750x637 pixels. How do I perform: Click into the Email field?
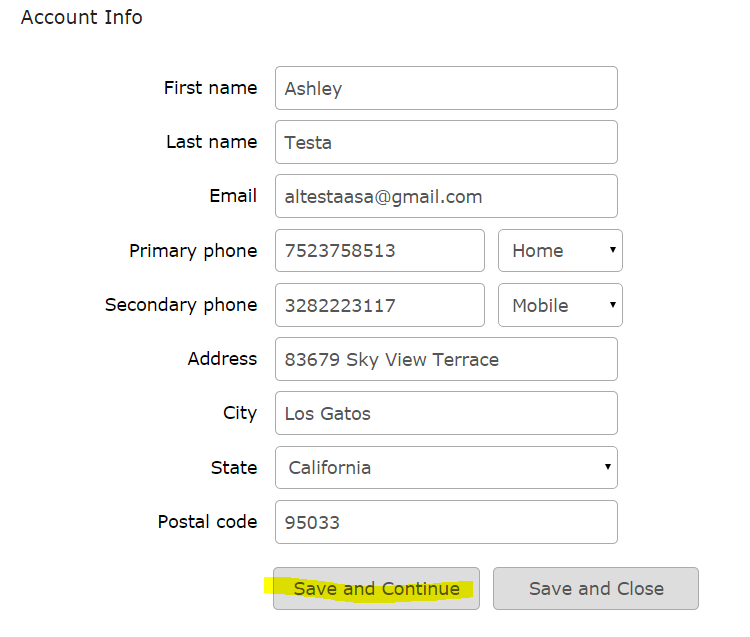[x=446, y=196]
